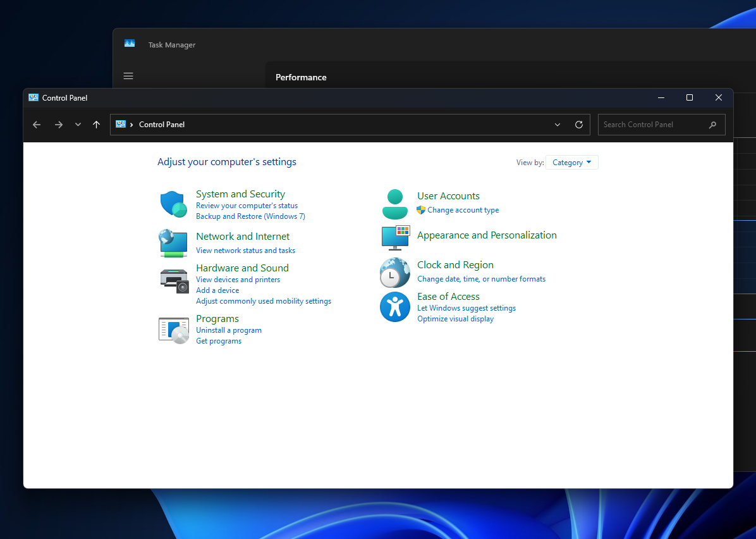Click Adjust commonly used mobility settings
The image size is (756, 539).
[x=264, y=301]
